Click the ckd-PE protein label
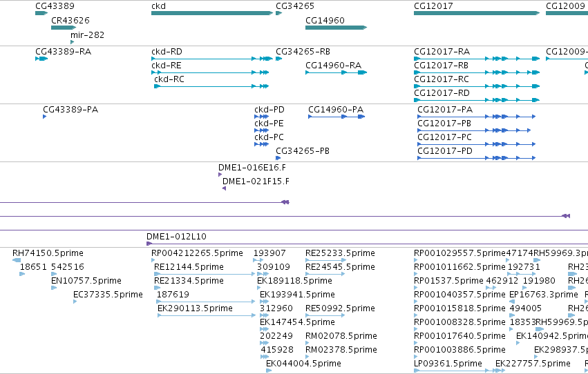 269,124
